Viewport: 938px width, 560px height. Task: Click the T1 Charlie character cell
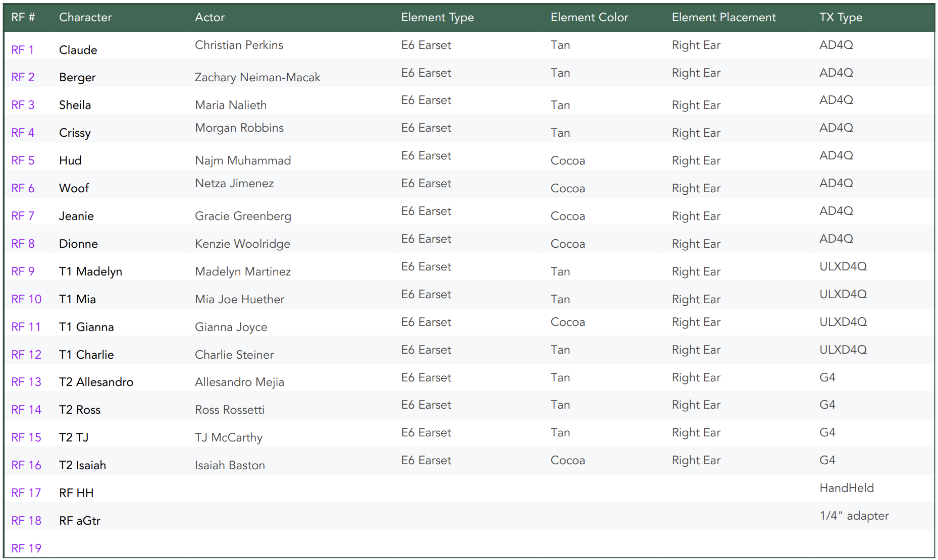(86, 355)
